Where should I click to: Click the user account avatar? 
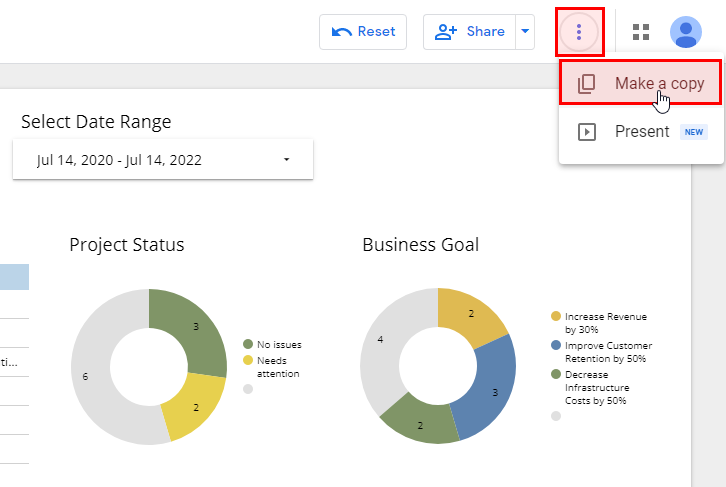[x=685, y=32]
